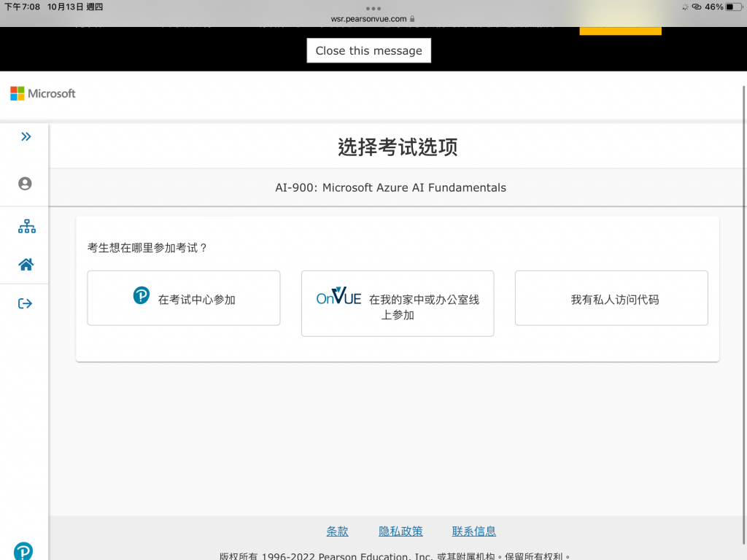Screen dimensions: 747x560
Task: Click the sitemap hierarchy icon in sidebar
Action: [x=27, y=226]
